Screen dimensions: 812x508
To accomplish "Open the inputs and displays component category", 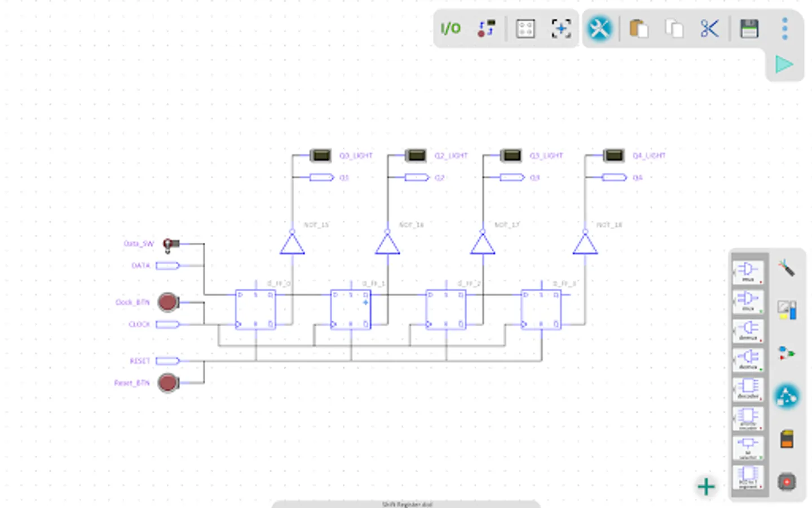I will (787, 310).
